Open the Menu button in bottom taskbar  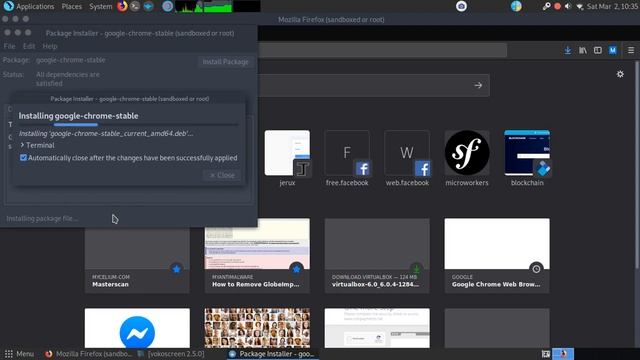pos(19,354)
